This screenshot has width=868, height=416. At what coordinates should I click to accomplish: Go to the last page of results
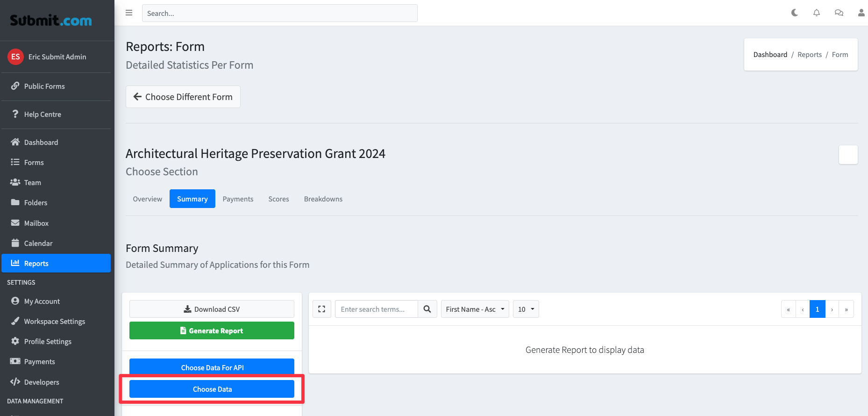coord(846,309)
